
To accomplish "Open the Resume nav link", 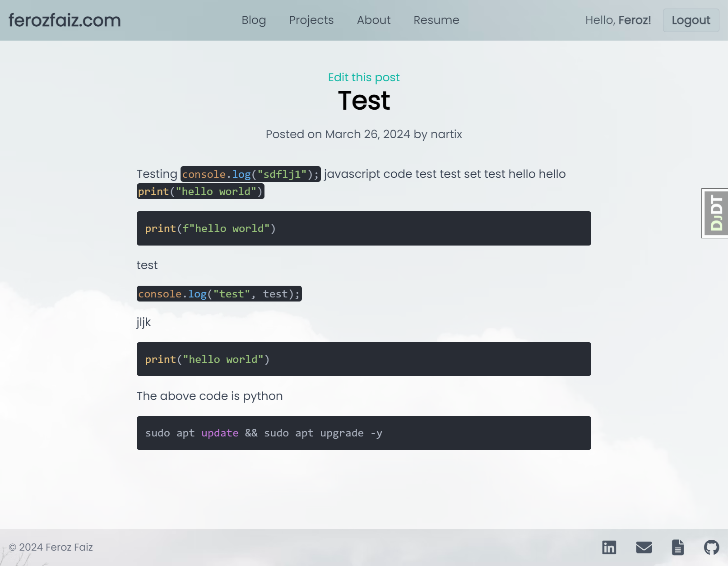I will 436,20.
